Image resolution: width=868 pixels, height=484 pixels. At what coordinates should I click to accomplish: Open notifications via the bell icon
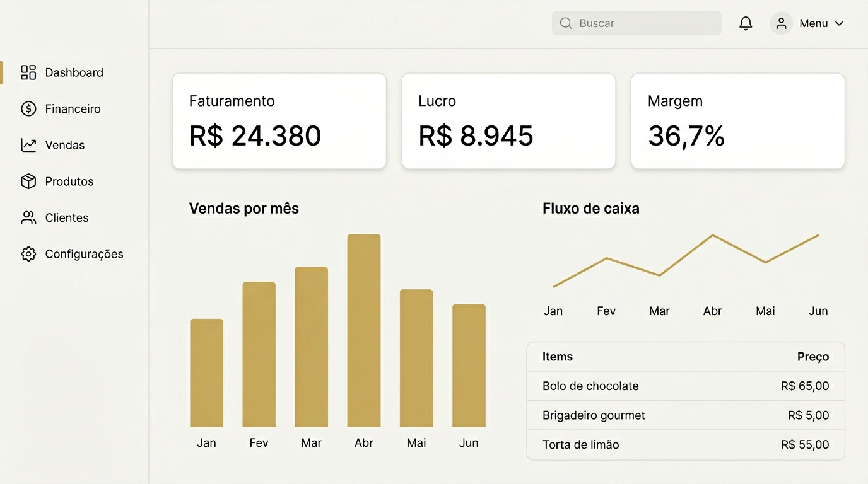tap(745, 23)
